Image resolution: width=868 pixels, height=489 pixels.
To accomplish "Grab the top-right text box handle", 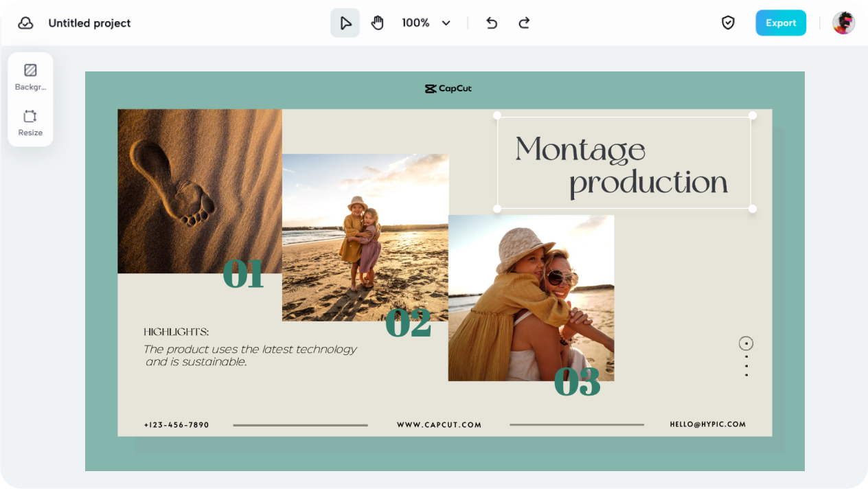I will (753, 115).
